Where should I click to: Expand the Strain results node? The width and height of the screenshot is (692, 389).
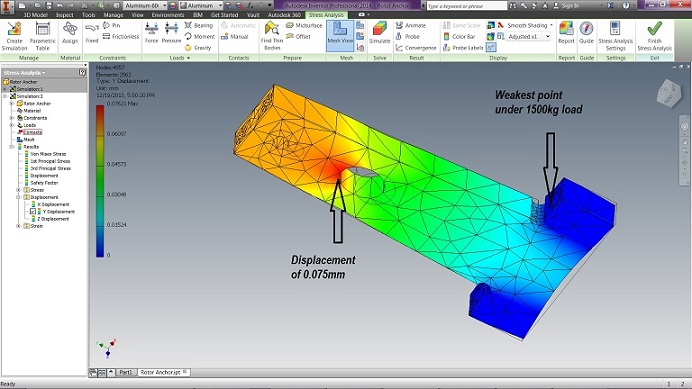[x=18, y=226]
